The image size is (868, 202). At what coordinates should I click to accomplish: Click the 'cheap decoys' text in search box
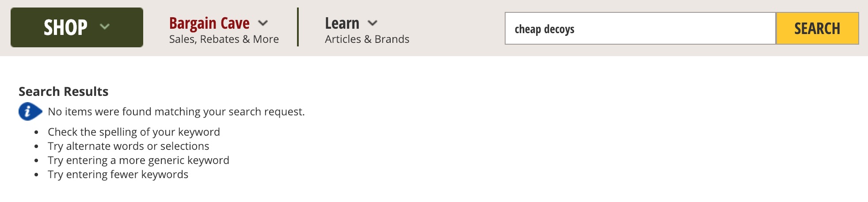point(544,29)
